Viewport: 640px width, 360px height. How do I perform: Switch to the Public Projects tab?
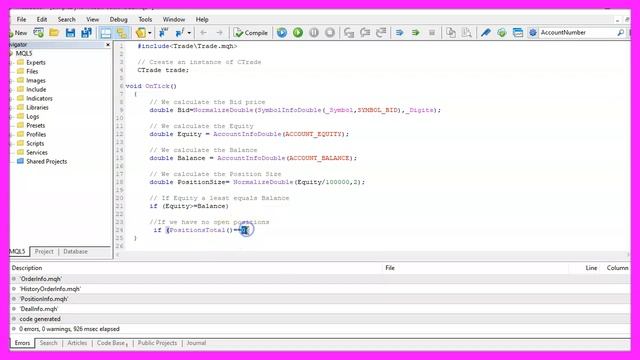[x=157, y=343]
